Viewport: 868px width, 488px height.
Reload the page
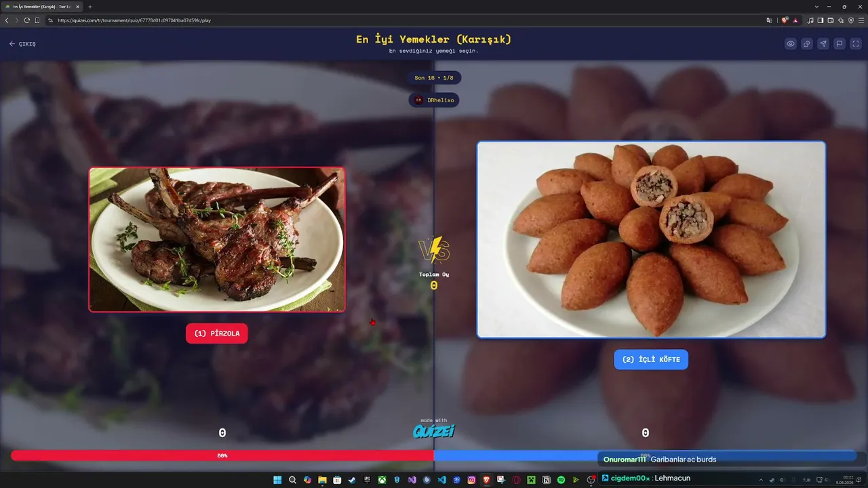[27, 20]
